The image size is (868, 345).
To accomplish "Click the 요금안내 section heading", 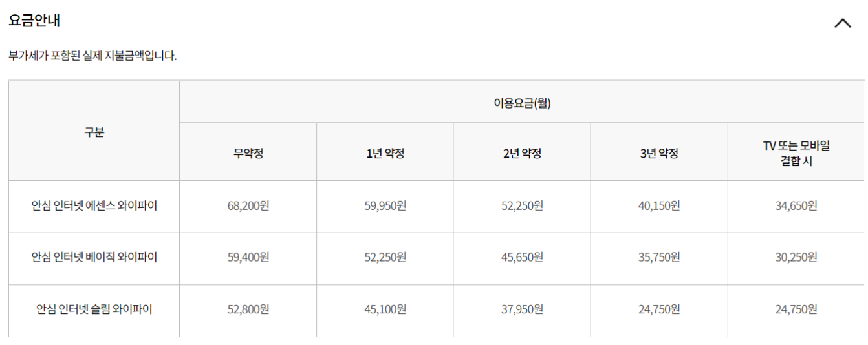I will (34, 20).
